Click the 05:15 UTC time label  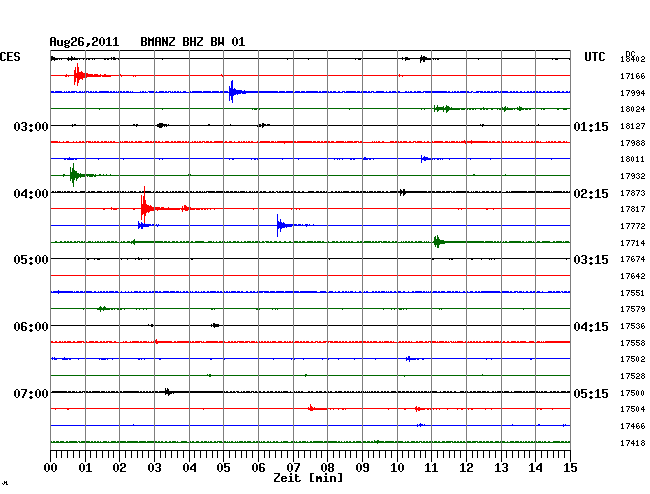click(591, 393)
